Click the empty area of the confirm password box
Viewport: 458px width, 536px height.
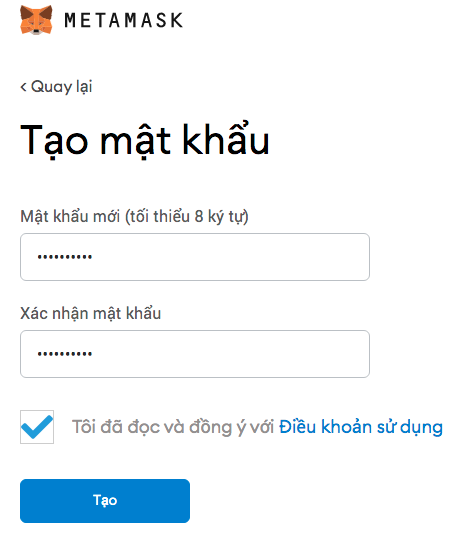(x=232, y=354)
